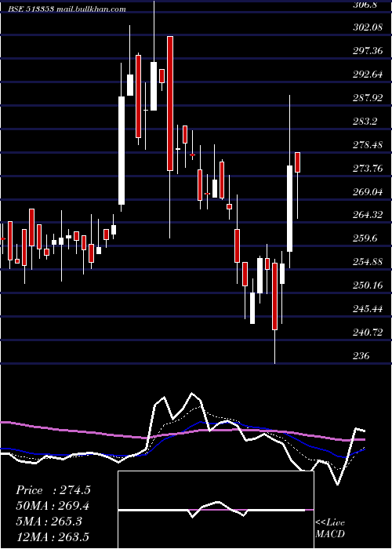Viewport: 392px width, 549px height.
Task: Click the 236 price axis label
Action: 361,356
